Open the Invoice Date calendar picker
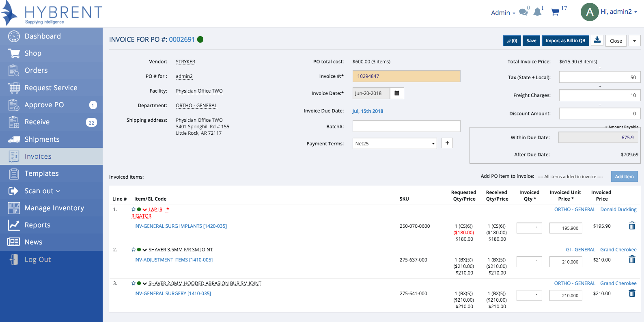644x322 pixels. click(x=397, y=93)
